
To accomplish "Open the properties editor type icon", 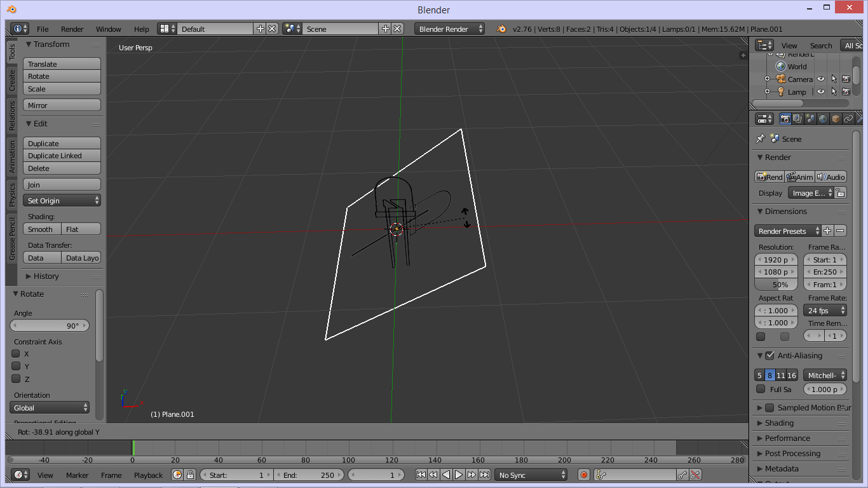I will [764, 119].
